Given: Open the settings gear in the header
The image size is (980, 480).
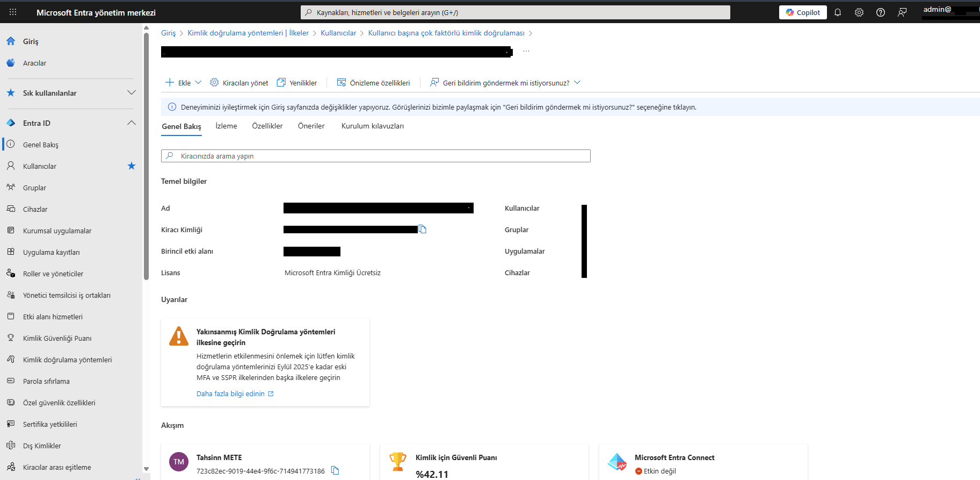Looking at the screenshot, I should coord(859,12).
